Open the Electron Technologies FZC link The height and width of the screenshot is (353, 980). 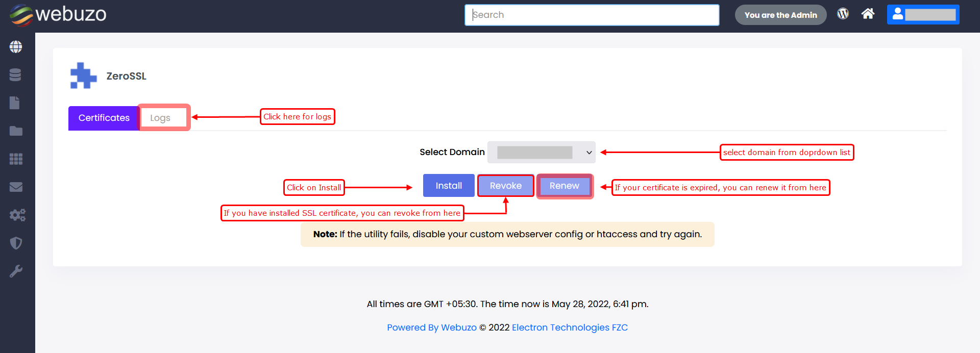tap(570, 327)
